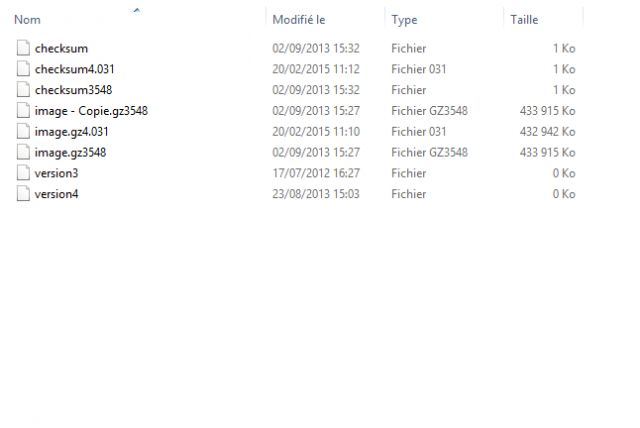Click the 432 942 Ko size entry
The height and width of the screenshot is (428, 640).
547,131
